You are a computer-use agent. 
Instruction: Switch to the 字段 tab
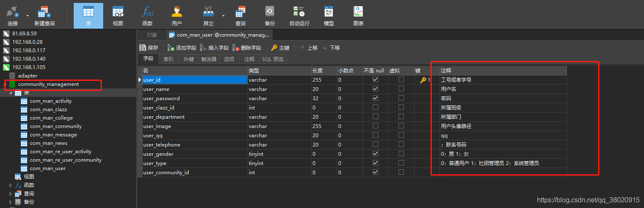click(148, 59)
